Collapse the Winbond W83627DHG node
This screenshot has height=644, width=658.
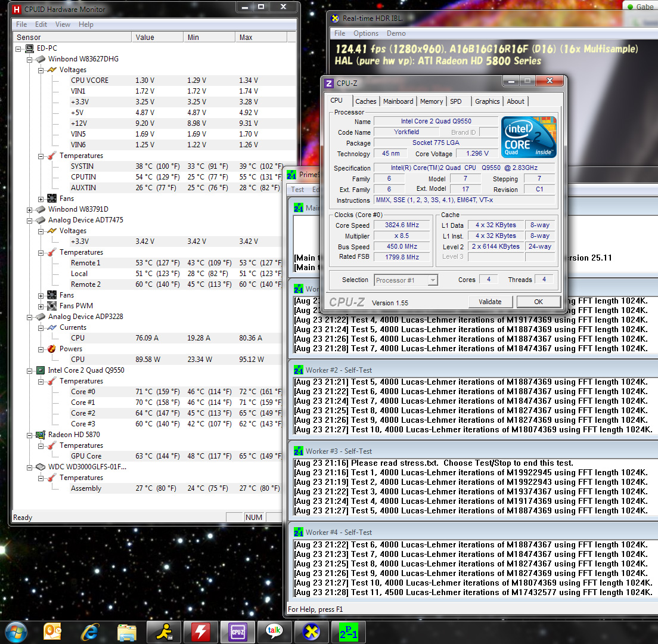coord(29,60)
